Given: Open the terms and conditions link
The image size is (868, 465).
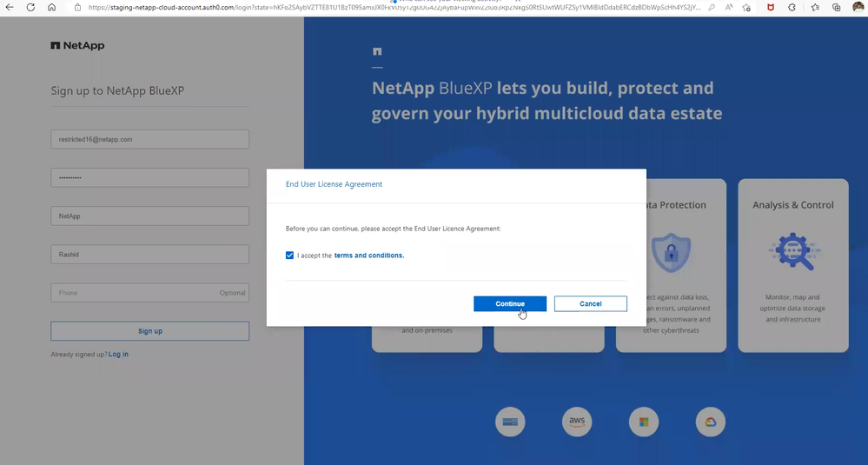Looking at the screenshot, I should click(368, 256).
